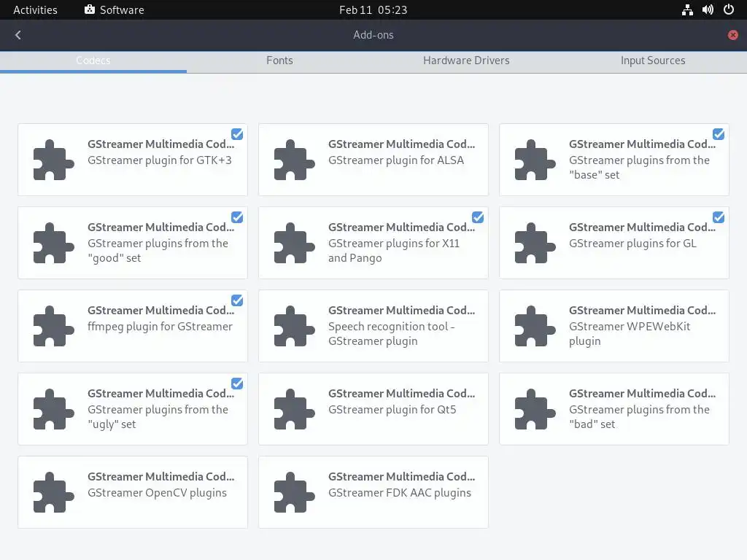Click the puzzle icon for WPEWebKit plugin
The image size is (747, 560).
(x=535, y=326)
